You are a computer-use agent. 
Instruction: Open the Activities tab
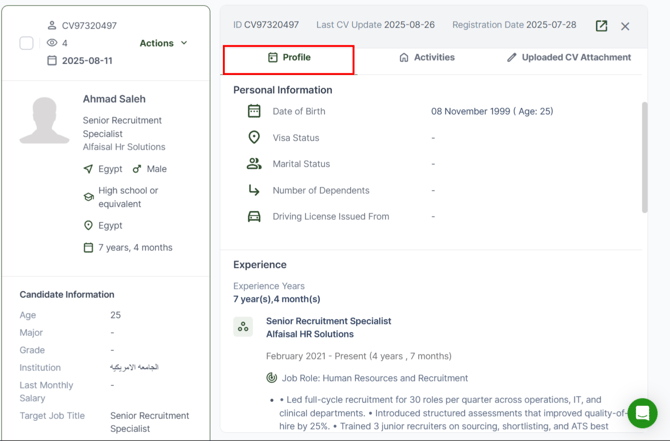426,58
